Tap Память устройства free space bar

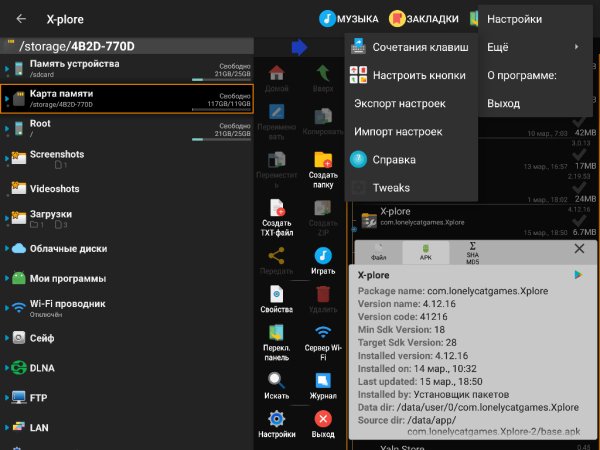click(221, 80)
